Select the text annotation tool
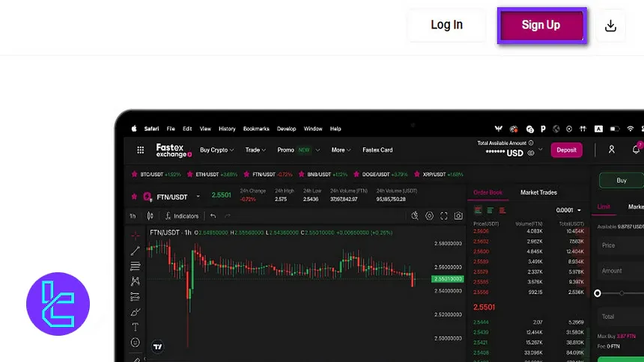 [135, 327]
